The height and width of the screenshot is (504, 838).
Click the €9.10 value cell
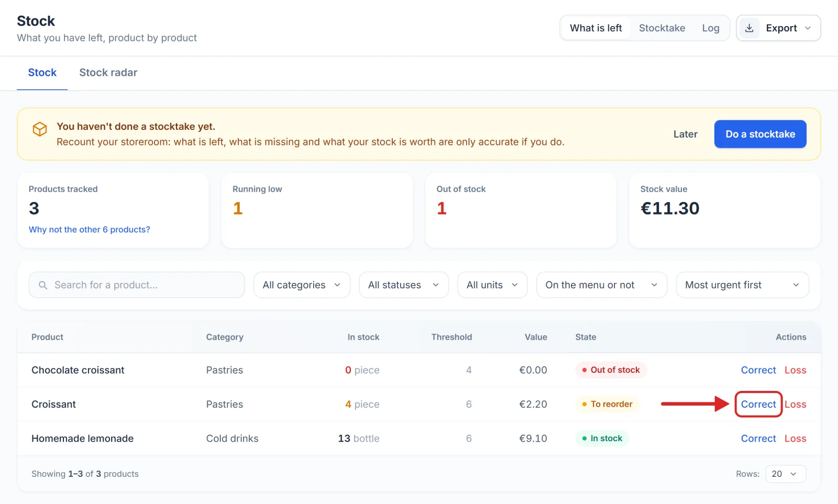(x=533, y=439)
